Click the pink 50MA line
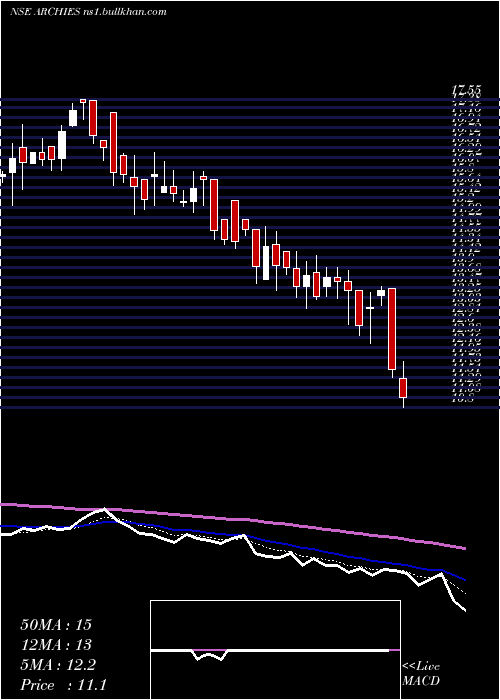The image size is (500, 700). (232, 519)
